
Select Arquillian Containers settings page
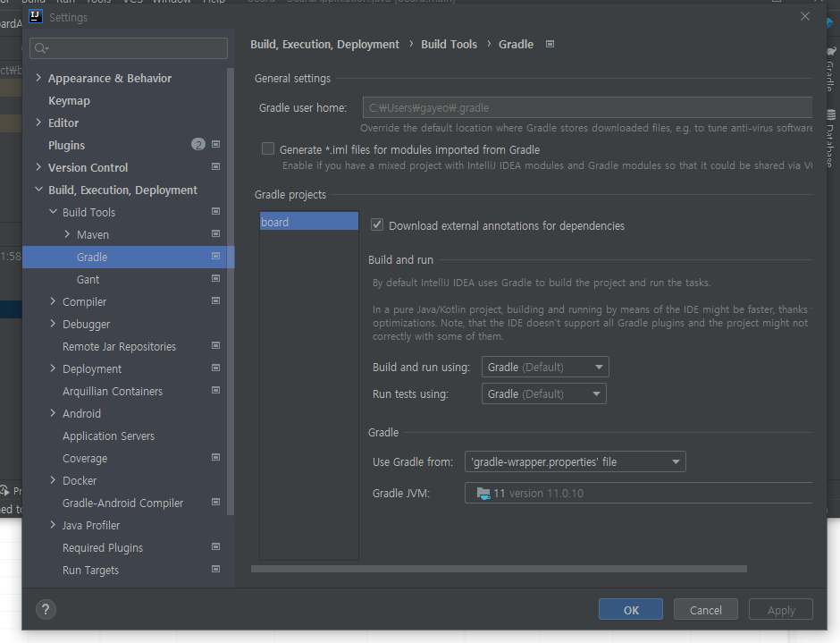coord(113,391)
